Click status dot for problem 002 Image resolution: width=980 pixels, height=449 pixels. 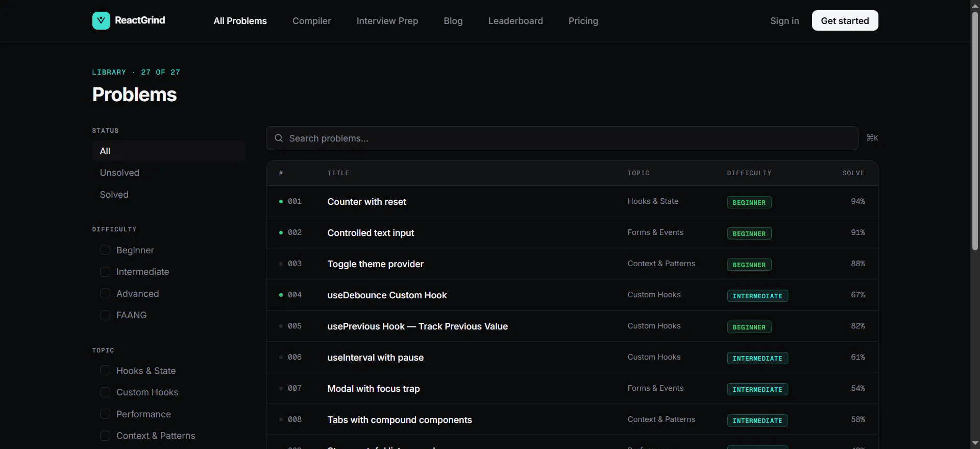281,232
